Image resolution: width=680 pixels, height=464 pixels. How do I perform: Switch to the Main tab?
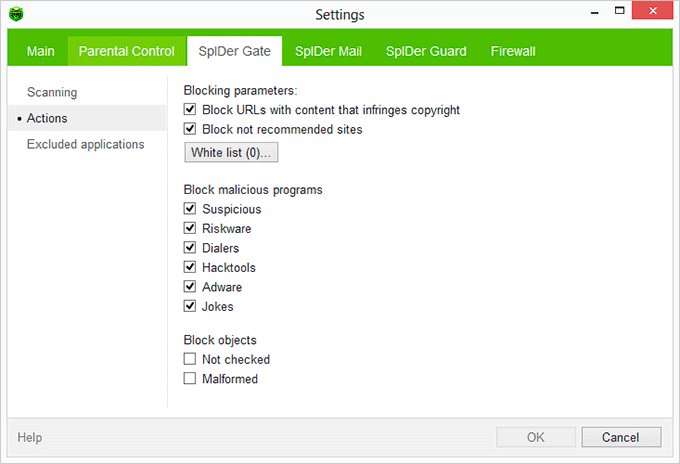click(x=41, y=51)
